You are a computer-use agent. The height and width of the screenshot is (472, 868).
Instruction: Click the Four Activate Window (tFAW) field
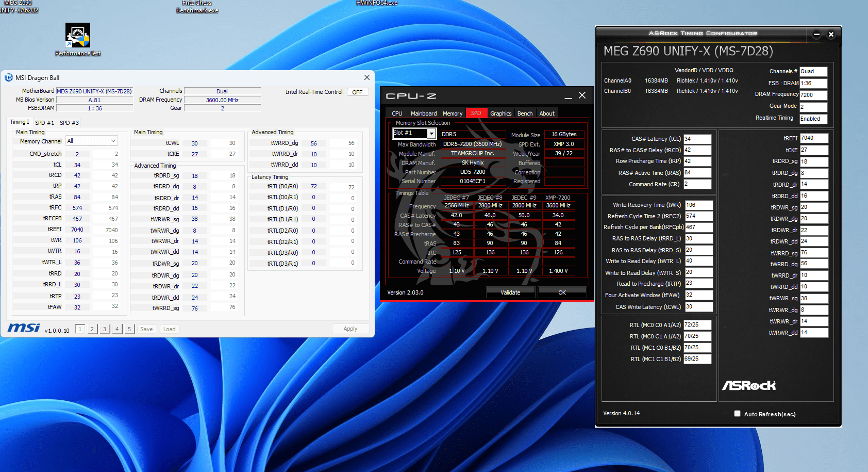(699, 295)
